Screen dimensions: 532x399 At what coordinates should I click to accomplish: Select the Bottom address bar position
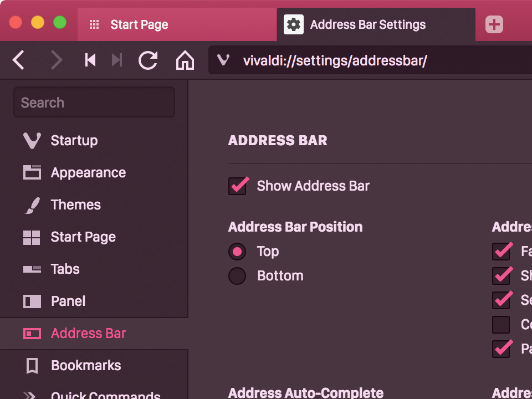click(x=237, y=276)
